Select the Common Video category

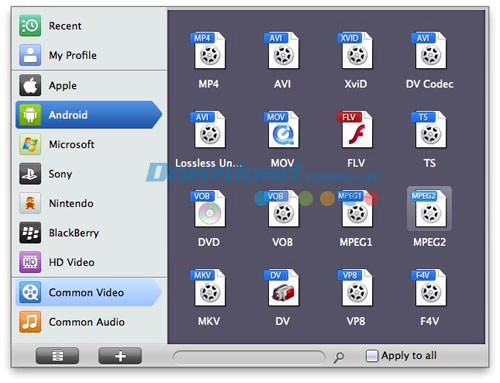click(x=89, y=292)
